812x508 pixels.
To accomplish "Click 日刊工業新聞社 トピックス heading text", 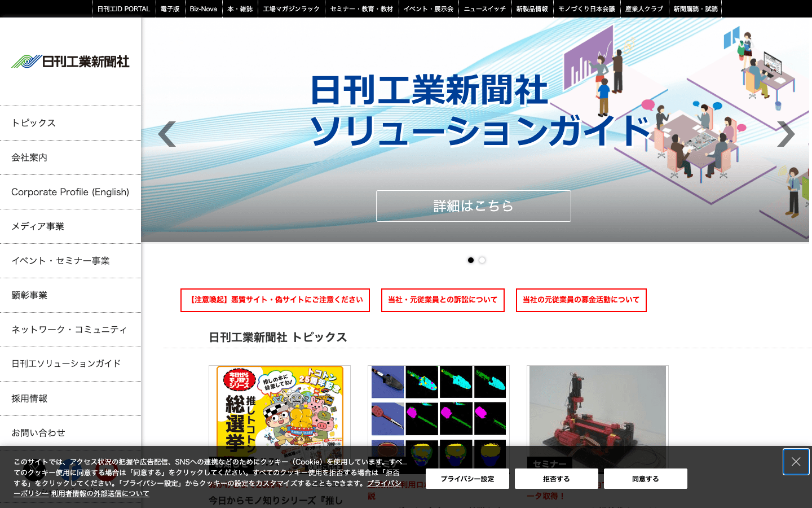I will coord(278,338).
